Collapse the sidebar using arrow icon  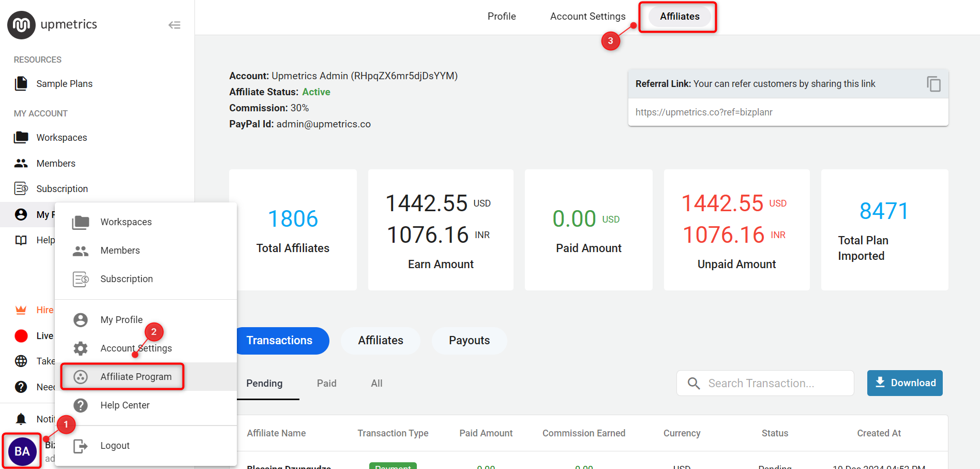174,25
